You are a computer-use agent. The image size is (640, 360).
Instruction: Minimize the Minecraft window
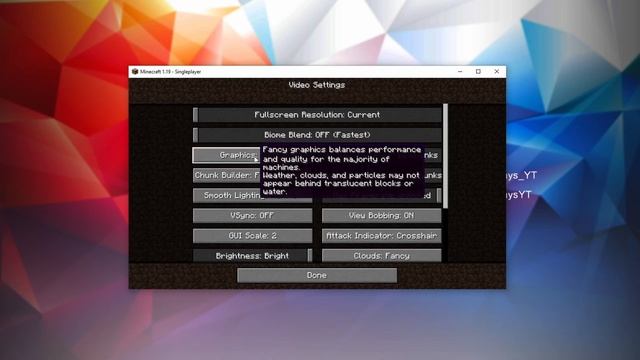460,71
